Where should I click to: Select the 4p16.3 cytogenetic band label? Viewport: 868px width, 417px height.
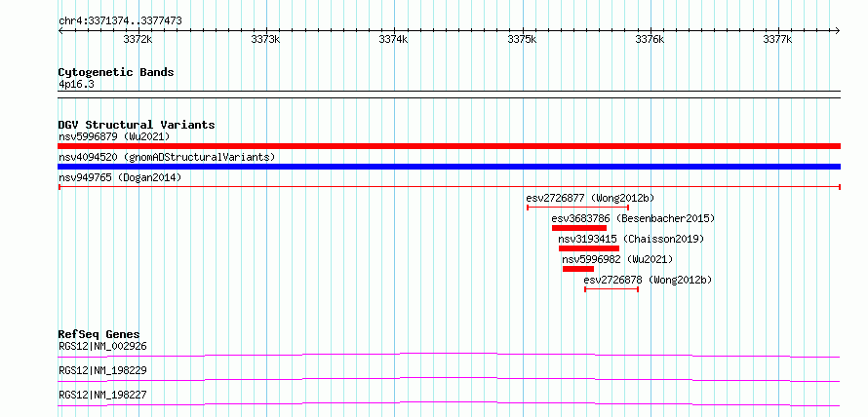76,84
